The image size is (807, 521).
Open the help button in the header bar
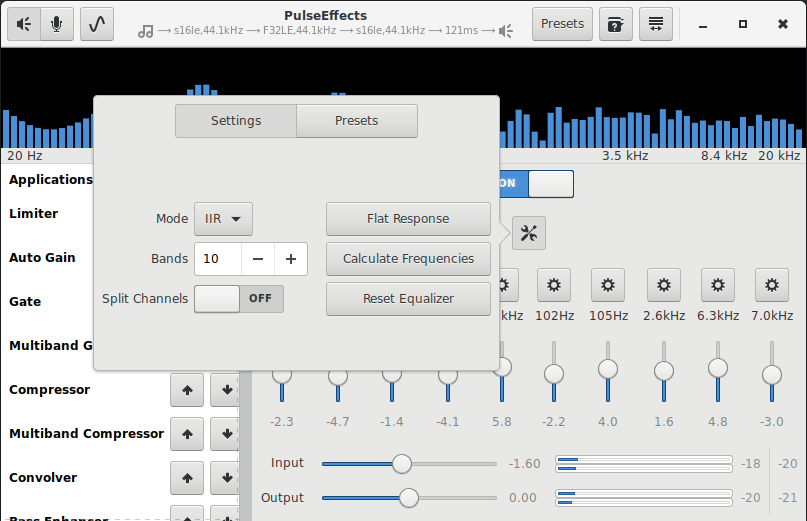[x=616, y=24]
